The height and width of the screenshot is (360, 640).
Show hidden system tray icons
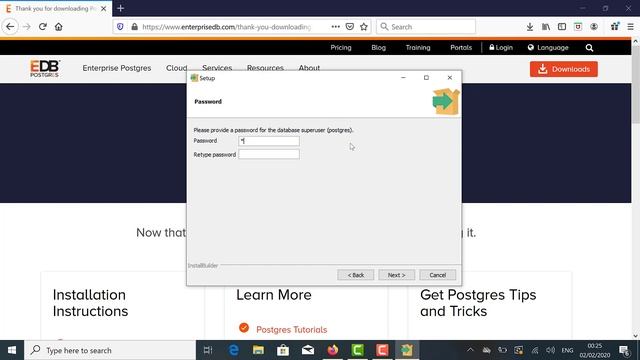(x=470, y=350)
